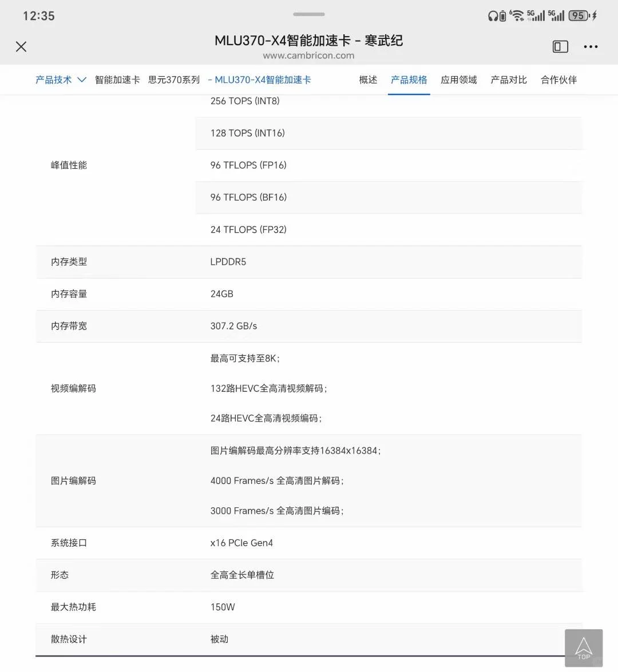618x672 pixels.
Task: Open the 应用领域 tab
Action: click(x=458, y=79)
